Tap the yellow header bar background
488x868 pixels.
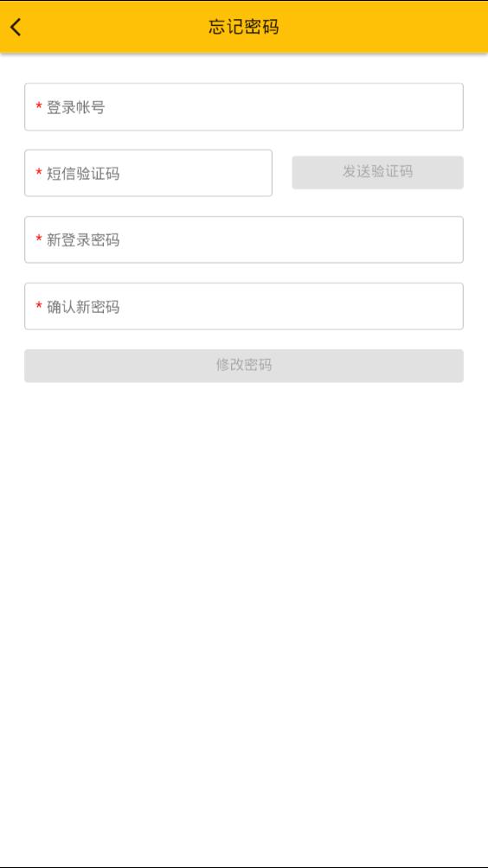[388, 27]
